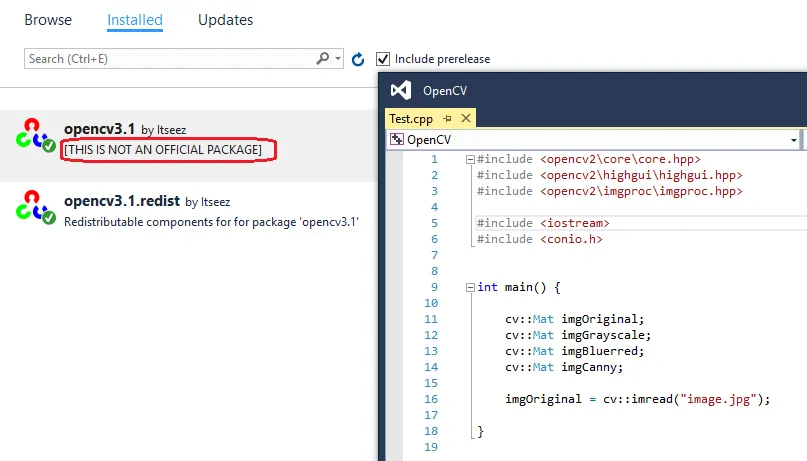Click the imgOriginal declaration on line 11

[x=574, y=319]
